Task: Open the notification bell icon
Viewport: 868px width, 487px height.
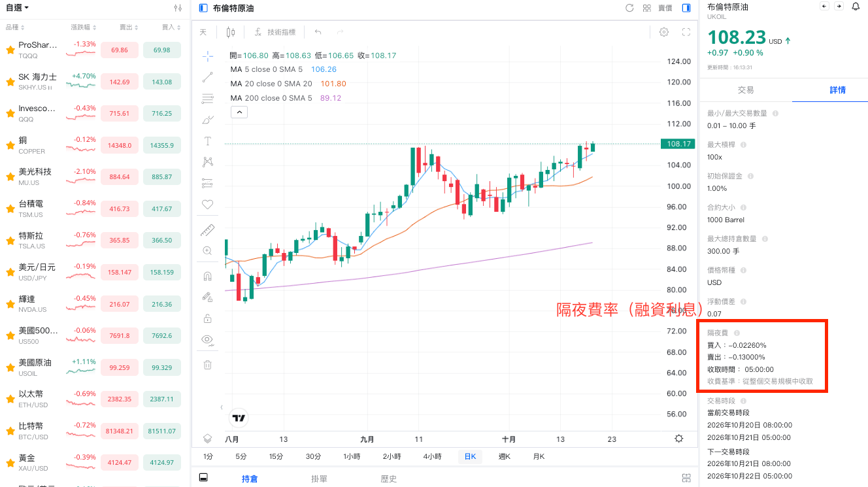Action: click(856, 7)
